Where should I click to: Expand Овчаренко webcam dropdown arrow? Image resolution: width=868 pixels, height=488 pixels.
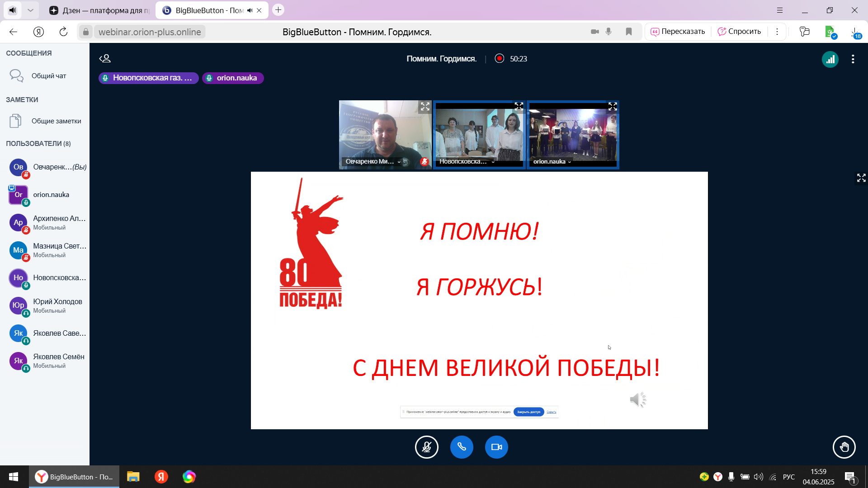399,162
